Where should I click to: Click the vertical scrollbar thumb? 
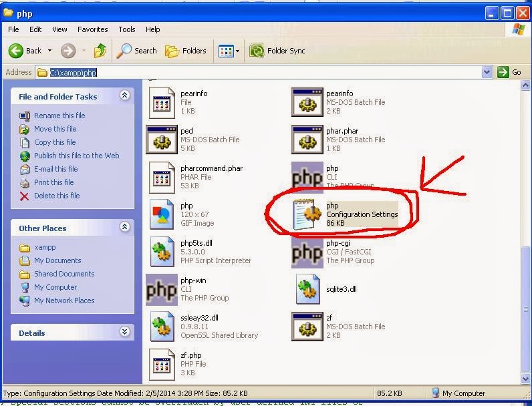pos(525,309)
